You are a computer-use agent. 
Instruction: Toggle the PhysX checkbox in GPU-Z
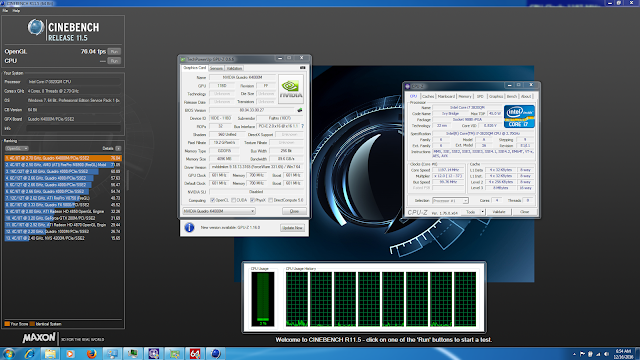click(x=252, y=200)
